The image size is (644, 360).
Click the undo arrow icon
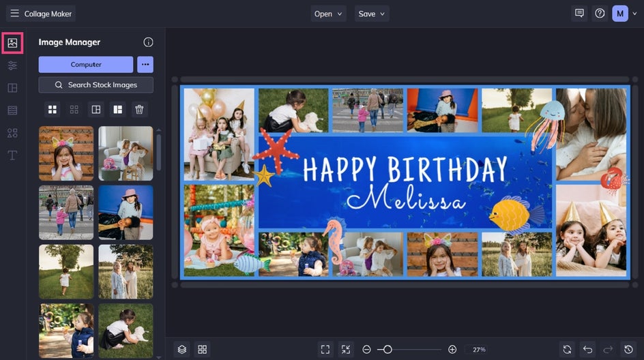[588, 349]
